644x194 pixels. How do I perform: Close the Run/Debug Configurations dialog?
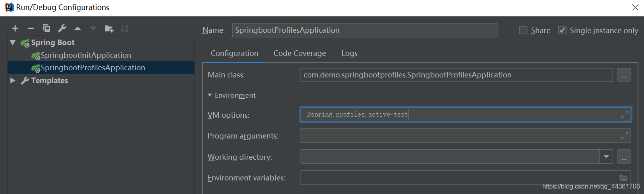click(635, 8)
